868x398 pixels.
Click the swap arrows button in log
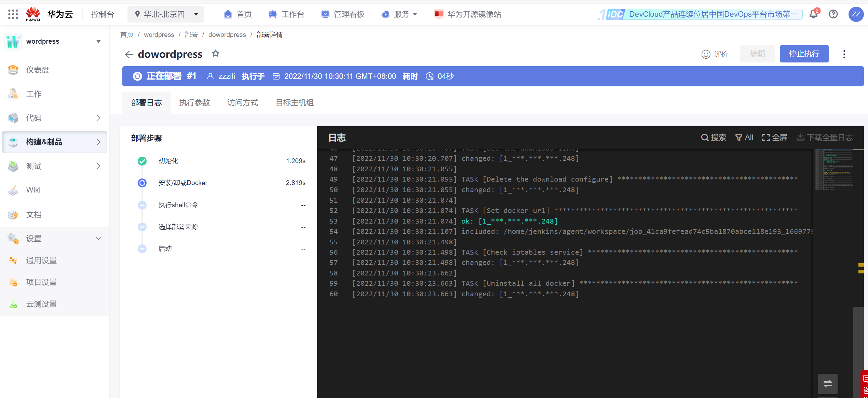point(828,384)
